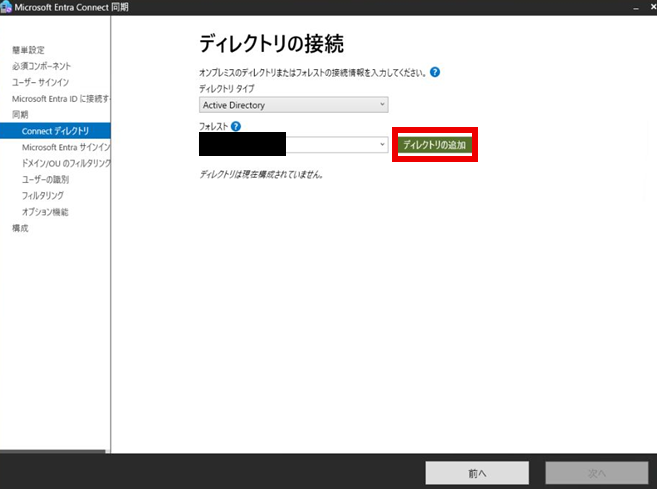
Task: Click the help icon next to フォレスト
Action: point(235,126)
